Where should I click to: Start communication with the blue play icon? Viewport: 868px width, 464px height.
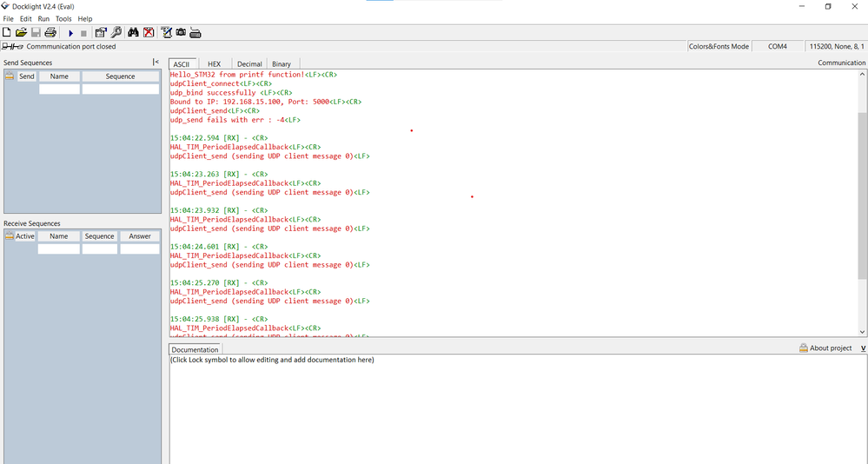[70, 33]
